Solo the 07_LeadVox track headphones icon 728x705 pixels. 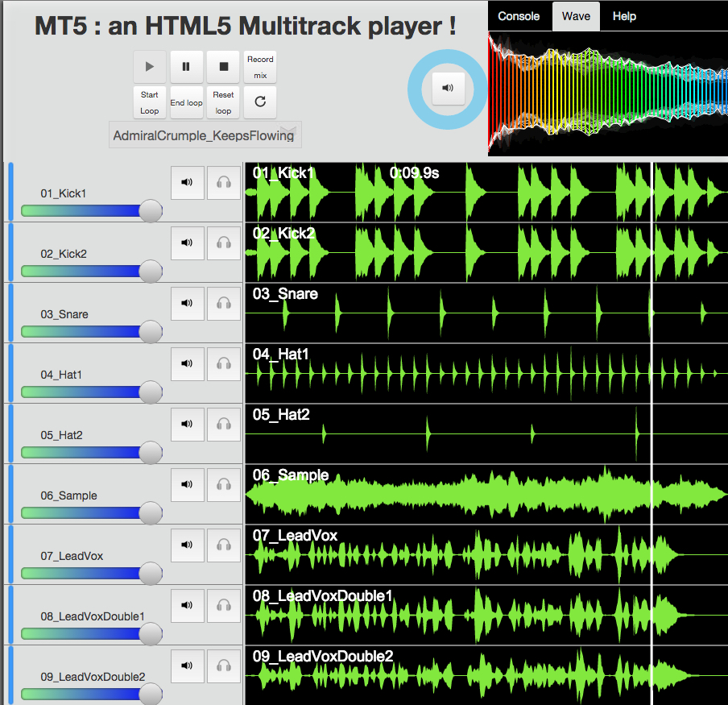[x=223, y=545]
